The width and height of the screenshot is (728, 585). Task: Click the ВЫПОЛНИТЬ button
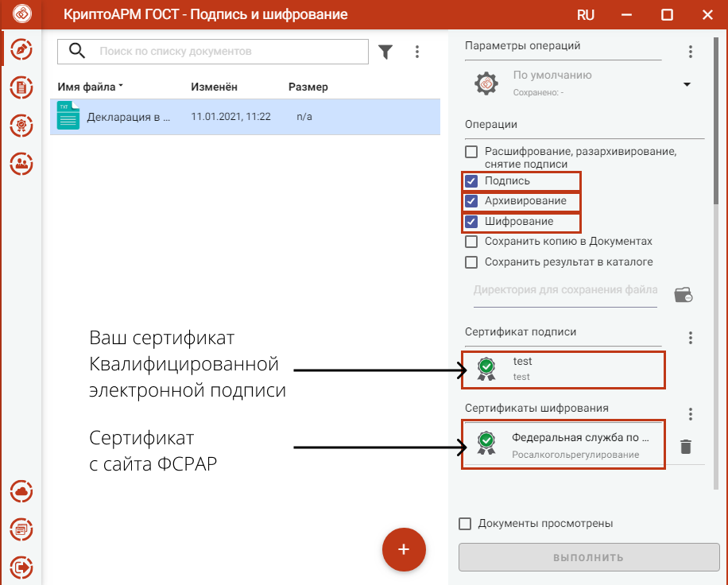point(589,557)
